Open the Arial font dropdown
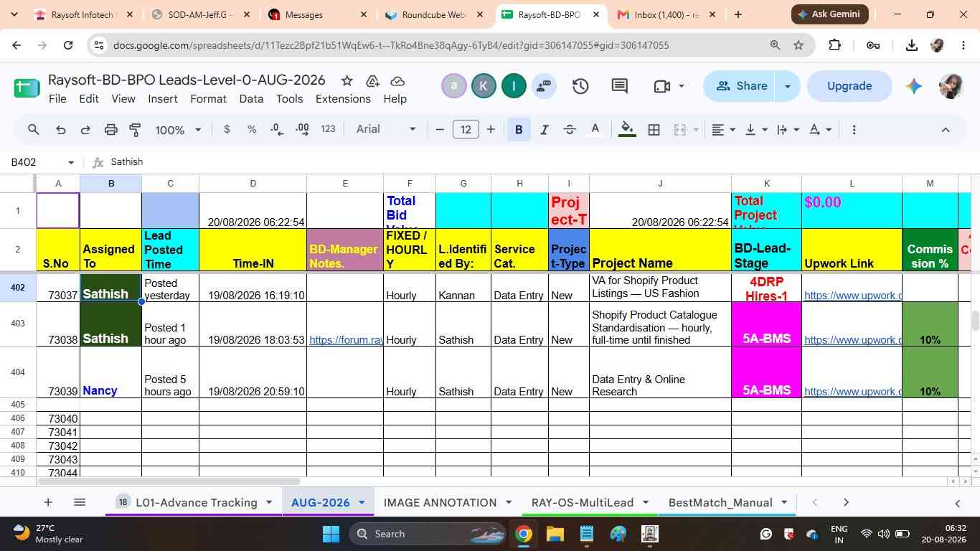The image size is (980, 551). tap(386, 129)
